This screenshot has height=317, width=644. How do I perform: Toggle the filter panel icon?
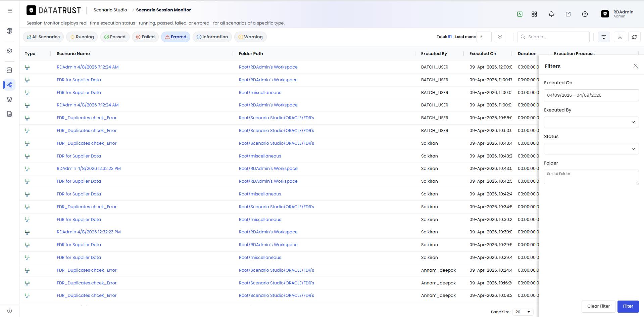click(x=604, y=37)
